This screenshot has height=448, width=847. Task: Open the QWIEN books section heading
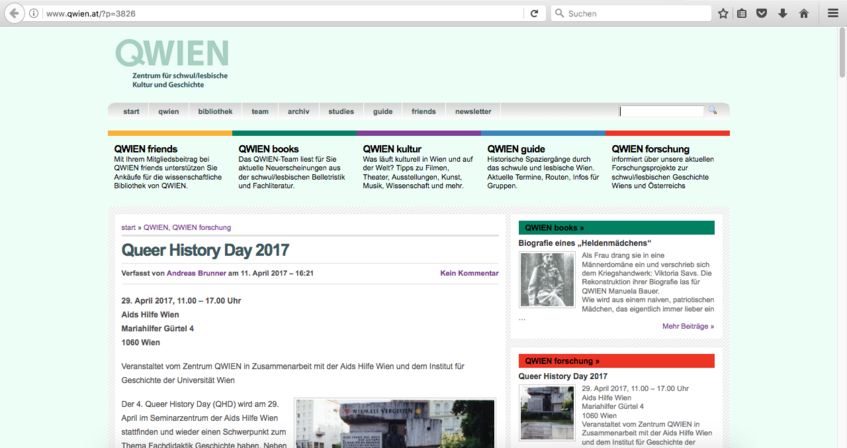268,149
